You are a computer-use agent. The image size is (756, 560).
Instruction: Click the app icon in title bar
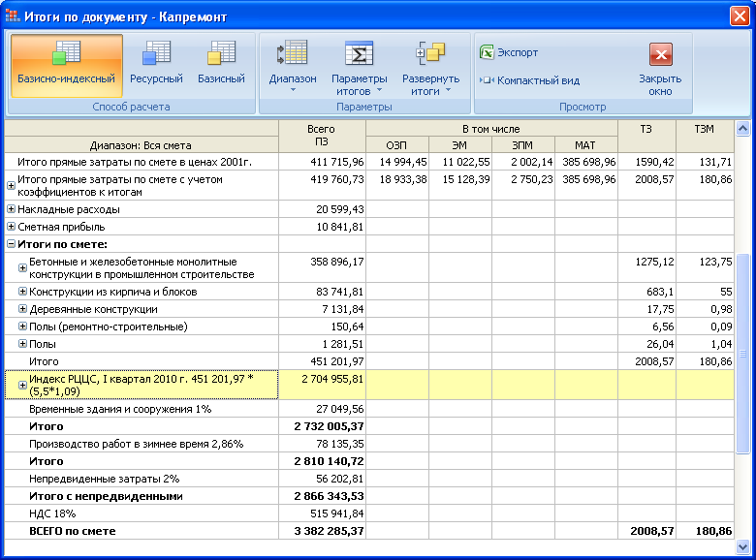coord(12,16)
